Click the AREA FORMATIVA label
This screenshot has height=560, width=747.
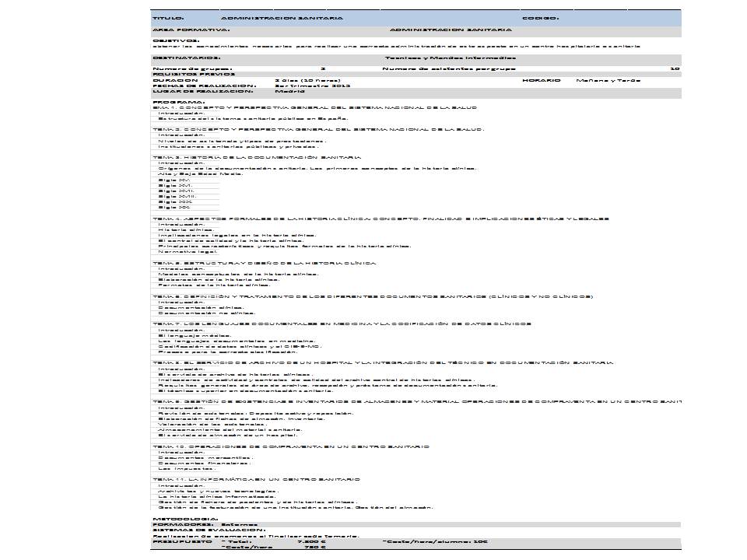tap(191, 30)
